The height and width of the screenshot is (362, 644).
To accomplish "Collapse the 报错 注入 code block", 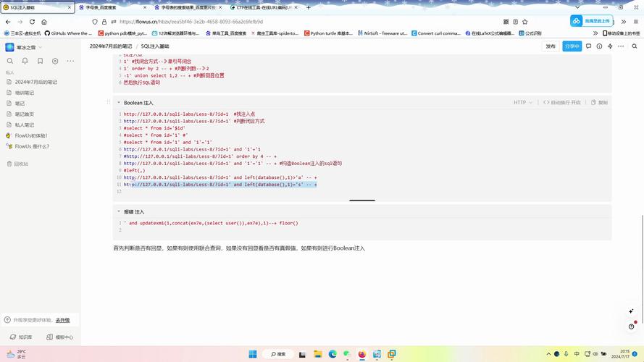I will [119, 212].
